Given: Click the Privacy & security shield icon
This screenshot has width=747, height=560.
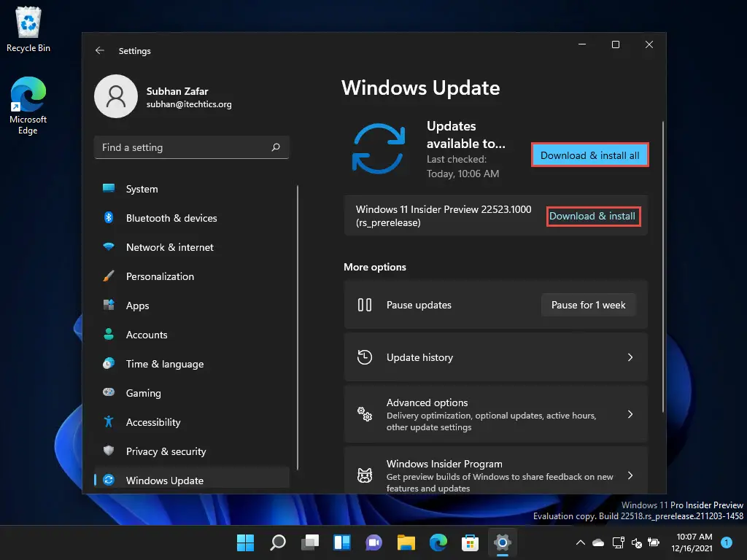Looking at the screenshot, I should point(109,451).
